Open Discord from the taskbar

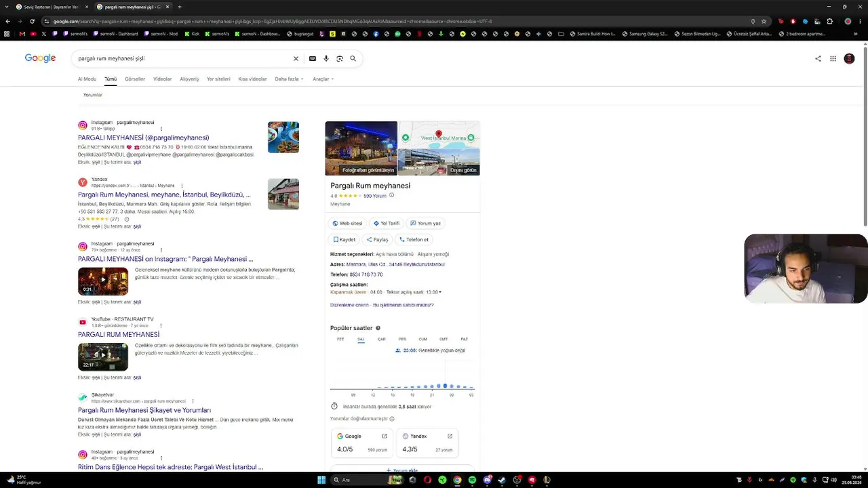coord(487,480)
